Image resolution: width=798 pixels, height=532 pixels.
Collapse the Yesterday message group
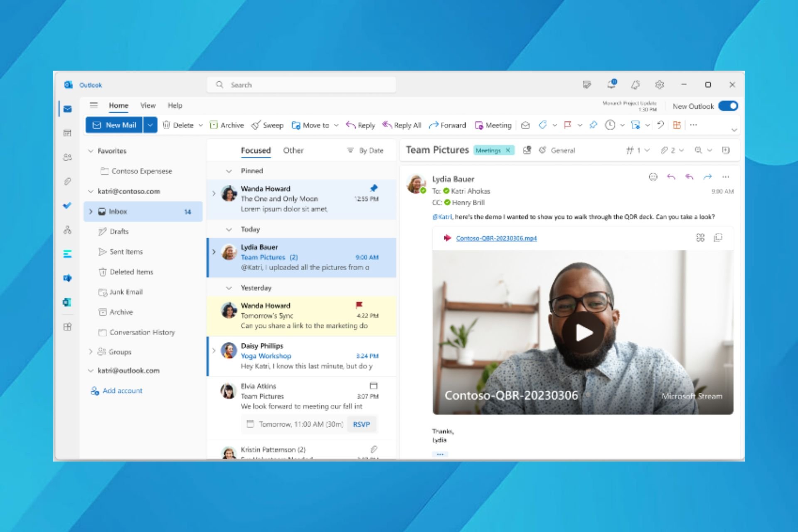[229, 288]
